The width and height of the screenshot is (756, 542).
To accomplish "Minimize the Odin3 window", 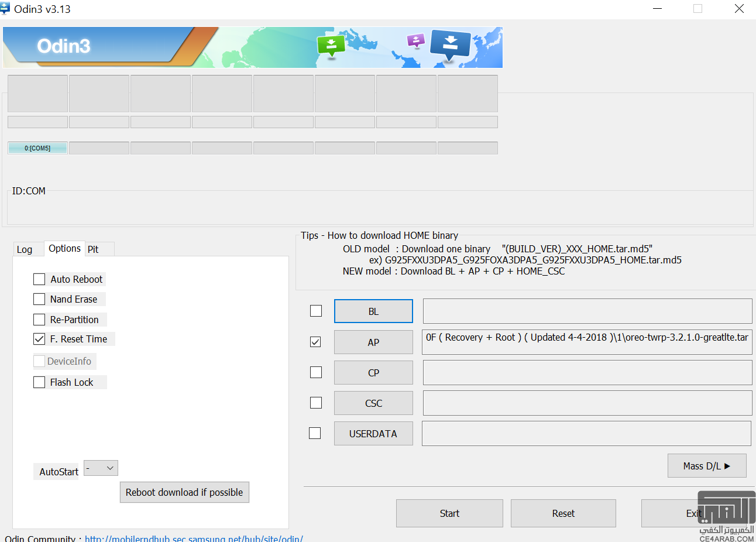I will pyautogui.click(x=658, y=9).
